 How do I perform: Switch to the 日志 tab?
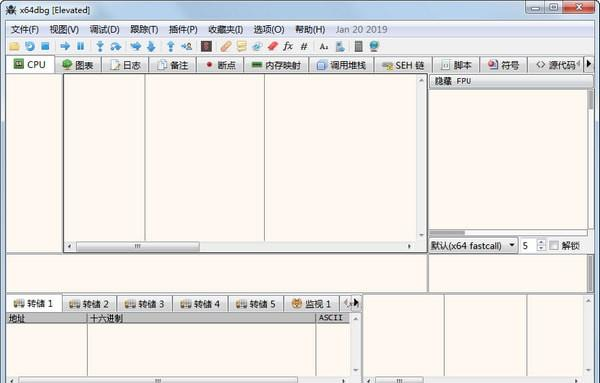point(125,65)
